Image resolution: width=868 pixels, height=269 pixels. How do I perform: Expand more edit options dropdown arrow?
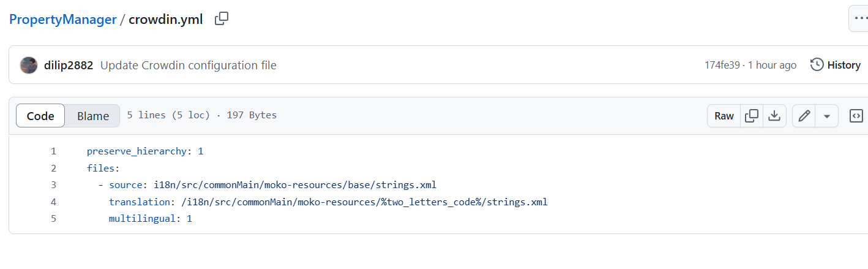tap(826, 116)
